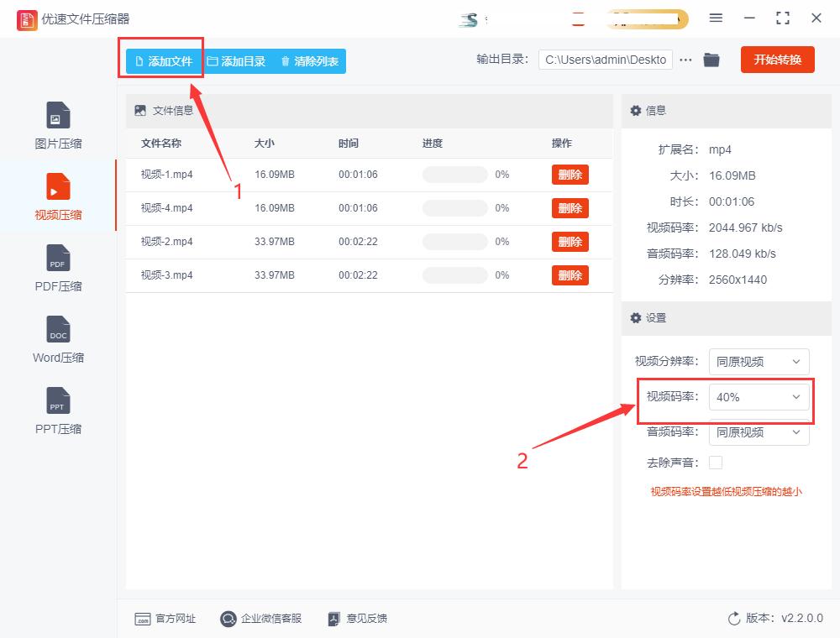The image size is (840, 638).
Task: Select the 视频压缩 sidebar icon
Action: 57,186
